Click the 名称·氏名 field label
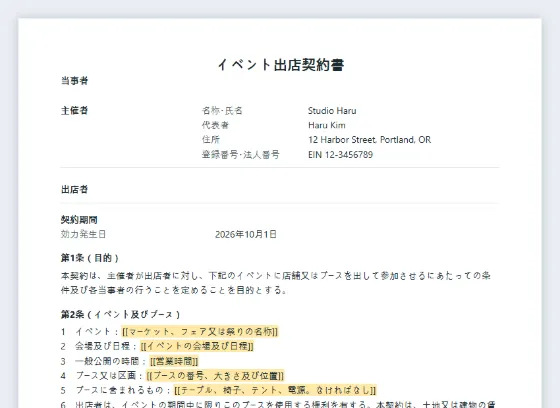The image size is (560, 408). click(222, 110)
